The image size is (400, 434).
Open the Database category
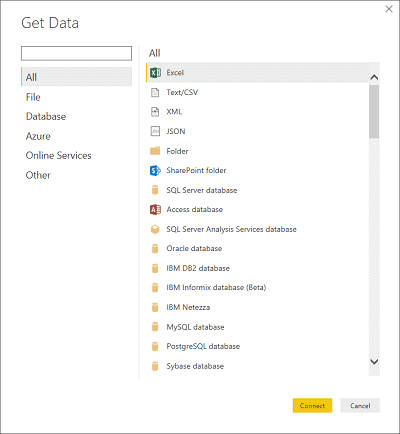click(x=46, y=117)
